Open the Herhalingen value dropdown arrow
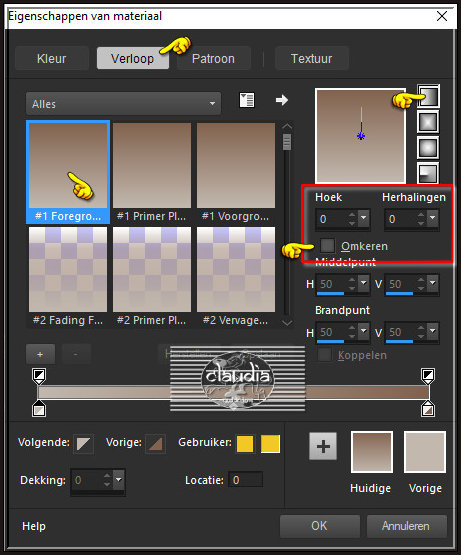 pyautogui.click(x=433, y=218)
